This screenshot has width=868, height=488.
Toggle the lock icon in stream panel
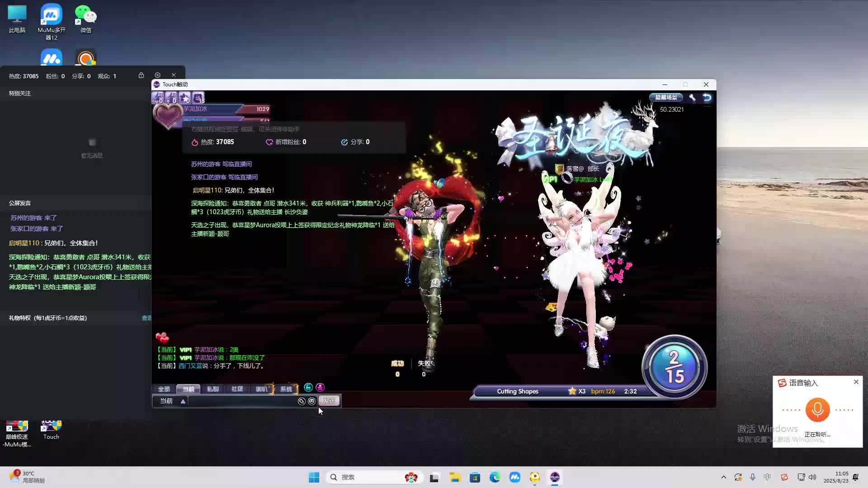[x=141, y=75]
